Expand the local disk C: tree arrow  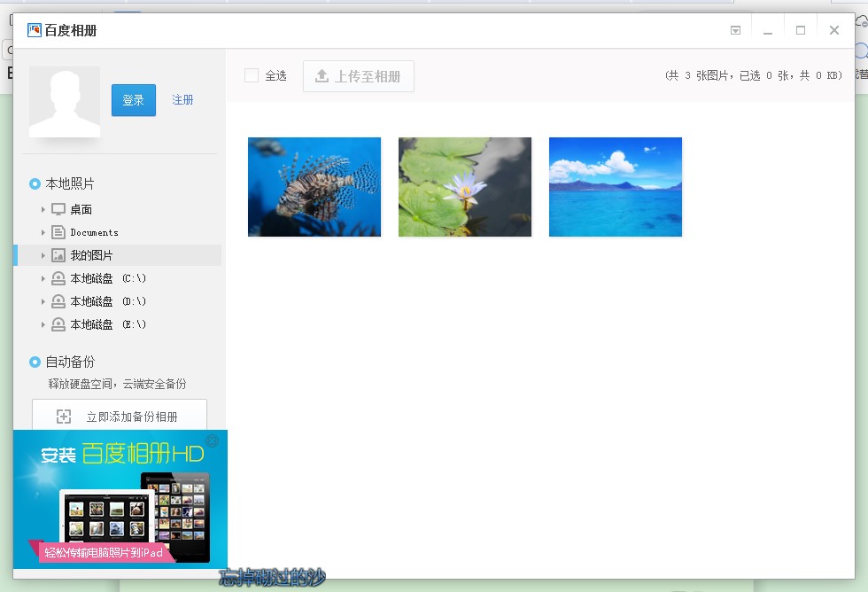click(x=43, y=278)
